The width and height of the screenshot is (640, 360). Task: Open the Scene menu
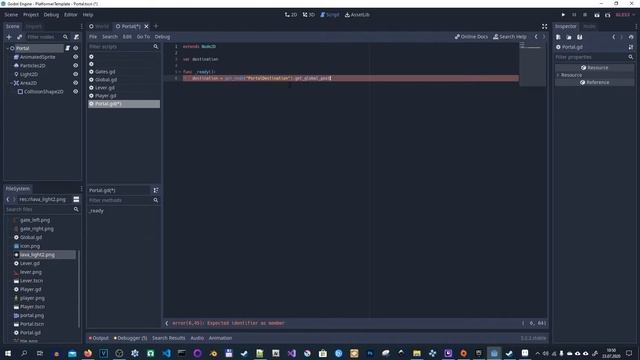tap(11, 15)
